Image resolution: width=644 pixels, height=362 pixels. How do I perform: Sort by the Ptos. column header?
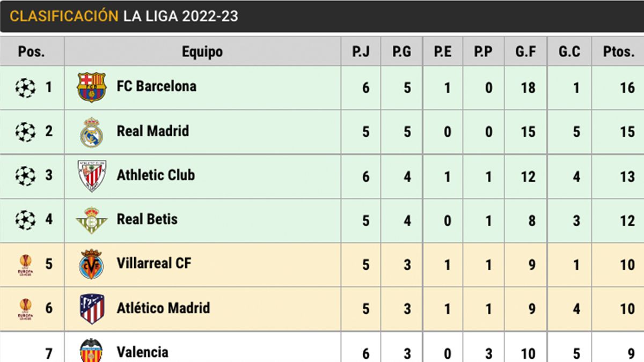point(618,51)
